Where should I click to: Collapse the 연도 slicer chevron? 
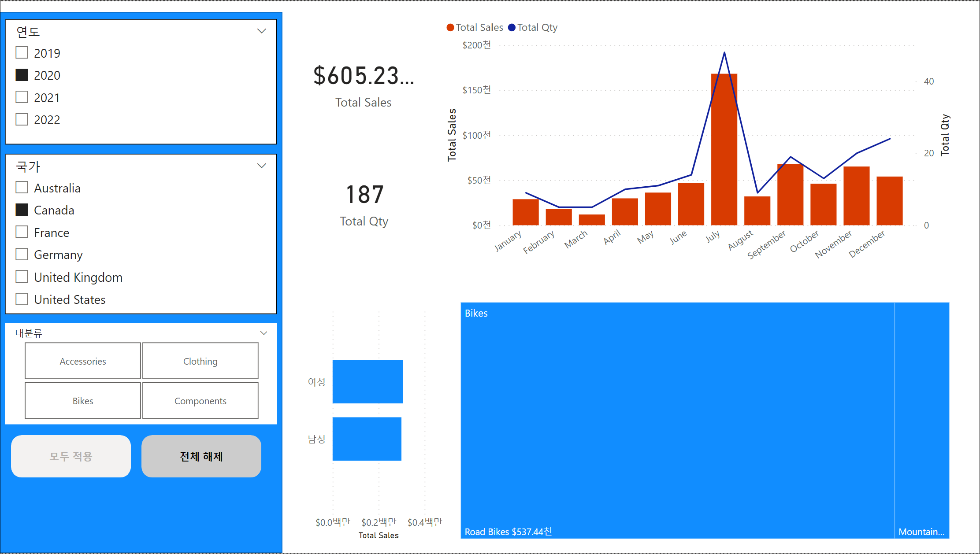tap(262, 31)
